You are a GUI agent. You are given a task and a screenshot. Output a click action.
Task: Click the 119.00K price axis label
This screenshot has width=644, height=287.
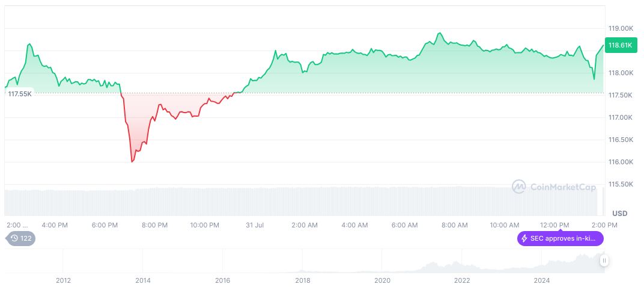[x=621, y=28]
